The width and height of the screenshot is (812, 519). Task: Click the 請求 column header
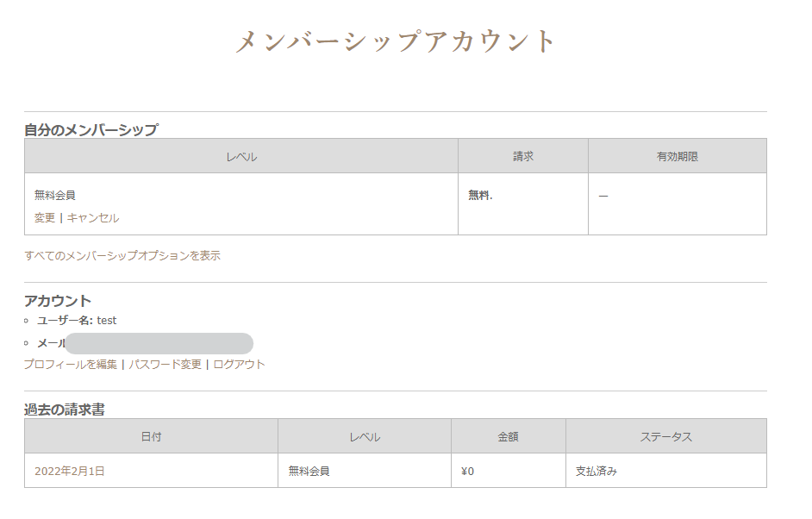pos(523,157)
